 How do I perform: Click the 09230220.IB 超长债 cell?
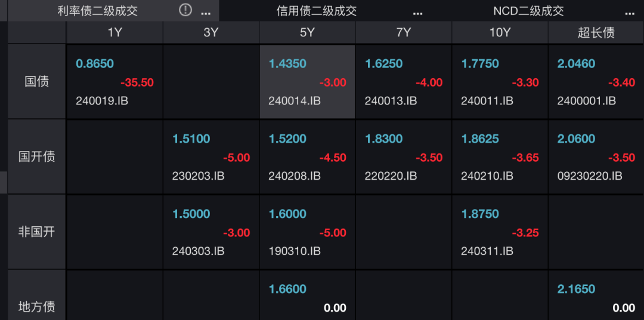pos(596,158)
